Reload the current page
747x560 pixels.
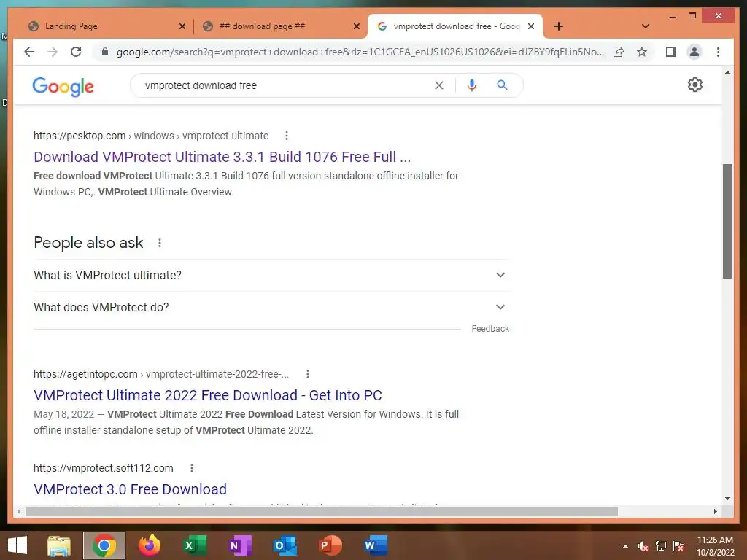[x=76, y=52]
